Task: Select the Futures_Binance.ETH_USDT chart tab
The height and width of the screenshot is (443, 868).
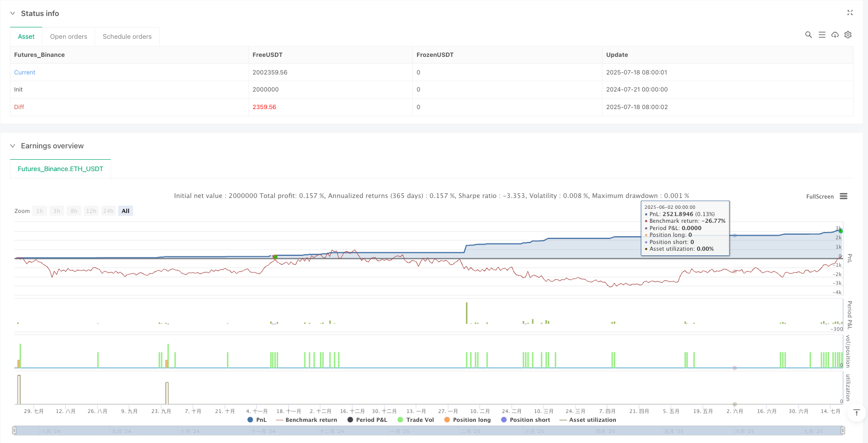Action: coord(60,169)
